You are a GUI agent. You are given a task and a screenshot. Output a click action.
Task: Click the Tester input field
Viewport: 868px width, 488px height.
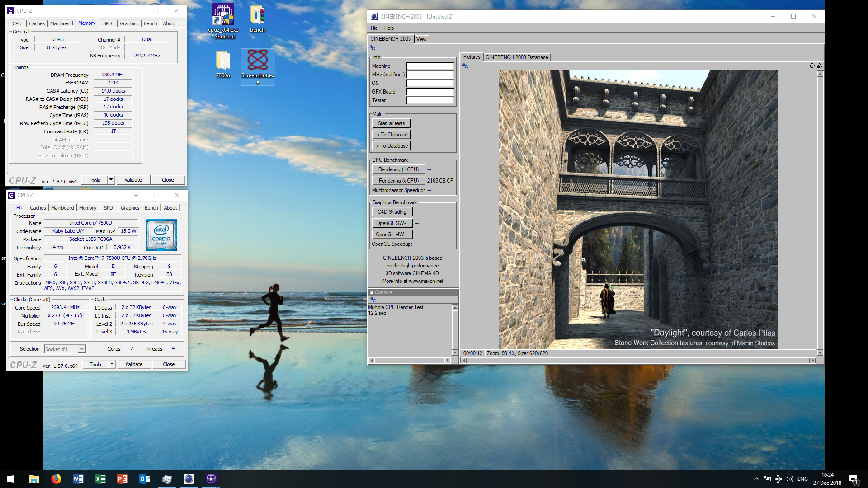pos(430,100)
